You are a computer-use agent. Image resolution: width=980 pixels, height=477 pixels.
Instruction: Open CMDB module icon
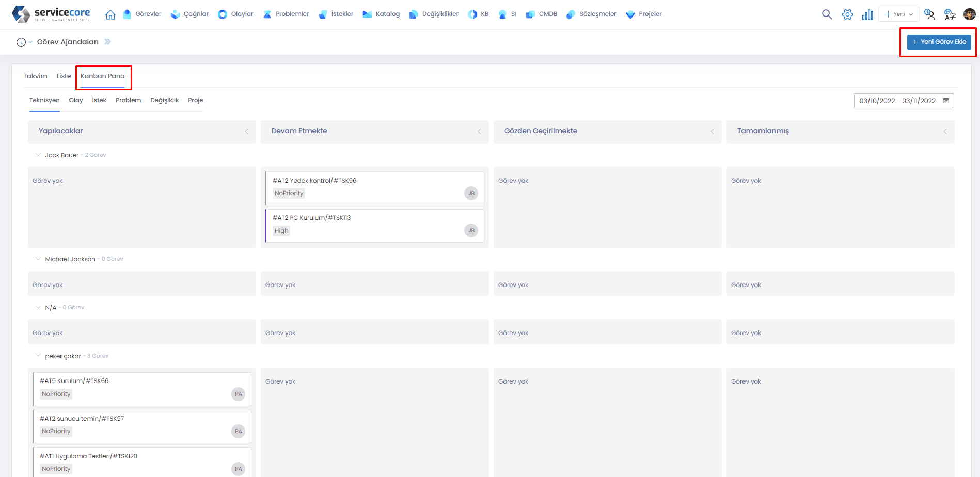coord(530,14)
